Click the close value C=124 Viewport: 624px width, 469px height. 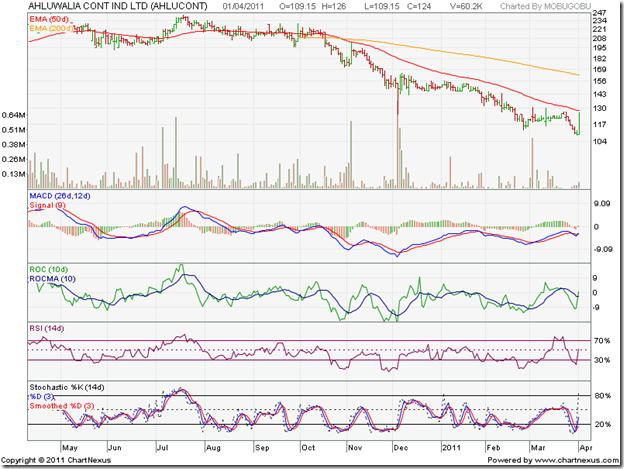tap(419, 6)
